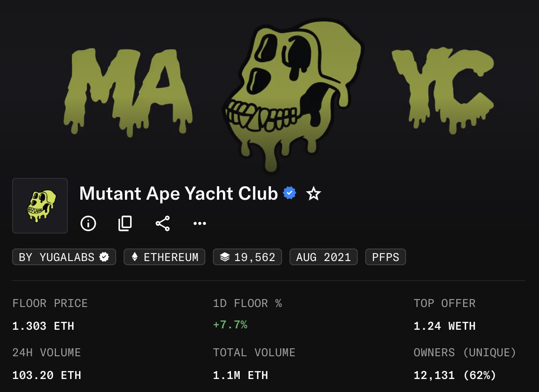This screenshot has width=539, height=392.
Task: Click the unique owners 12,131 (62%) value
Action: point(454,375)
